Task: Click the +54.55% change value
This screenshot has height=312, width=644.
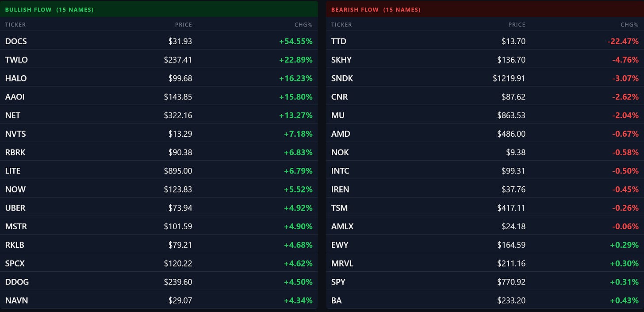Action: coord(295,41)
